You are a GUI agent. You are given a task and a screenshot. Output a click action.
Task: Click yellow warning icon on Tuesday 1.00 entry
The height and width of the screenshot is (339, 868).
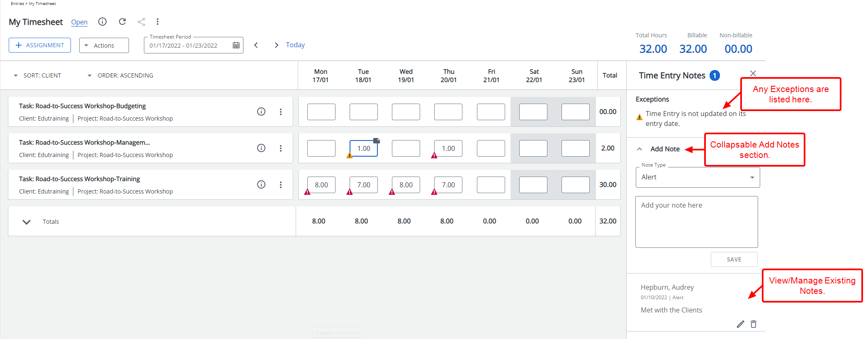coord(350,155)
